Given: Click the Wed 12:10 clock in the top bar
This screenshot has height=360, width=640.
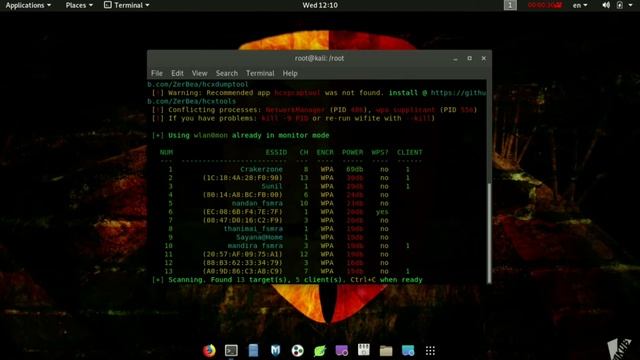Looking at the screenshot, I should tap(320, 5).
